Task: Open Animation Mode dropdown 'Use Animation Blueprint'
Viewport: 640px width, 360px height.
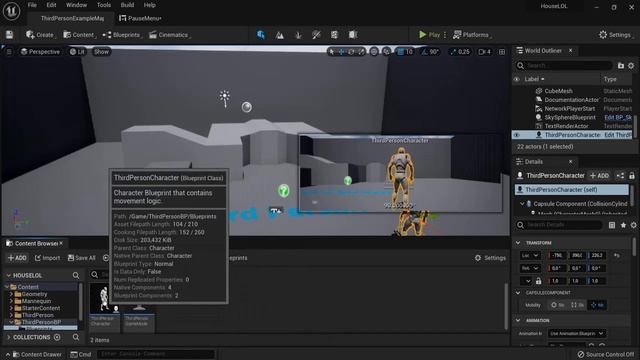Action: pos(576,333)
